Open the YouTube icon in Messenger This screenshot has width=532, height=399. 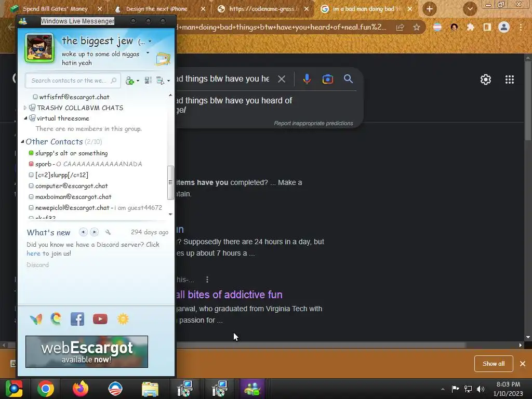pyautogui.click(x=100, y=319)
